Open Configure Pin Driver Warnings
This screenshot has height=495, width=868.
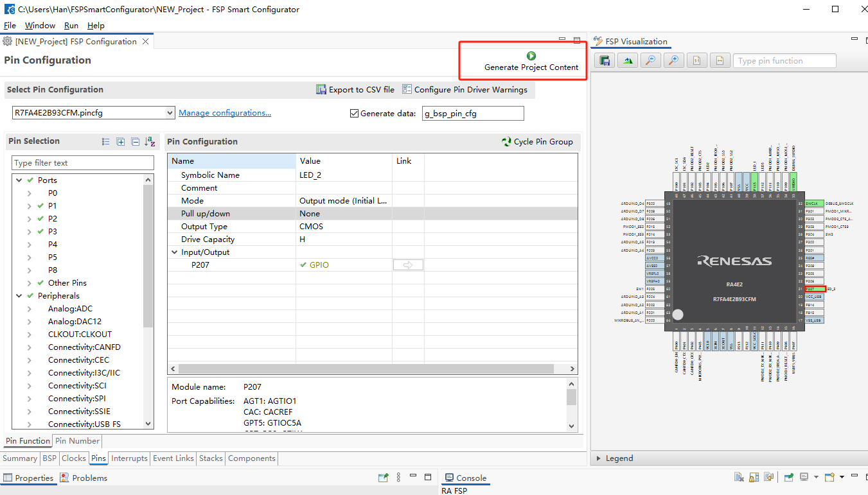click(x=465, y=90)
